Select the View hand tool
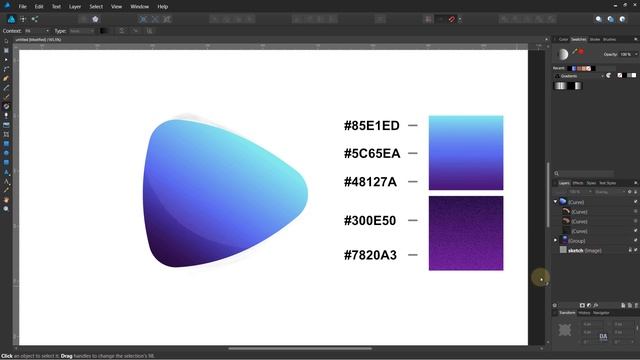 tap(6, 200)
